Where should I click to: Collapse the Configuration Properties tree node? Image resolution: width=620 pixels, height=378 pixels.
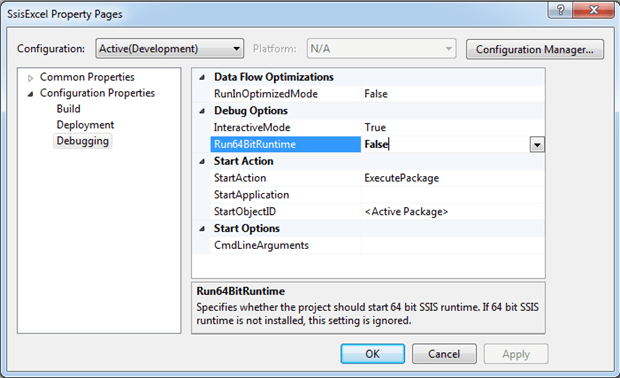30,94
